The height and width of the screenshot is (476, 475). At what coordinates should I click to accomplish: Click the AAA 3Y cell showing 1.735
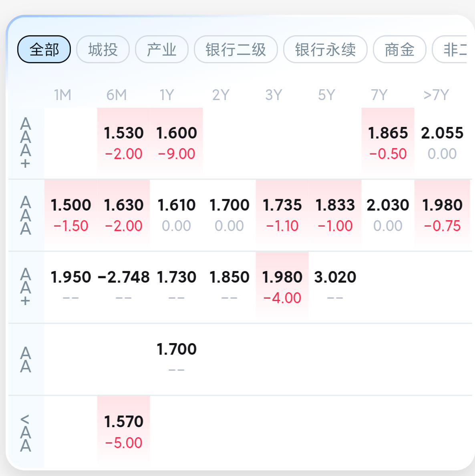(282, 215)
